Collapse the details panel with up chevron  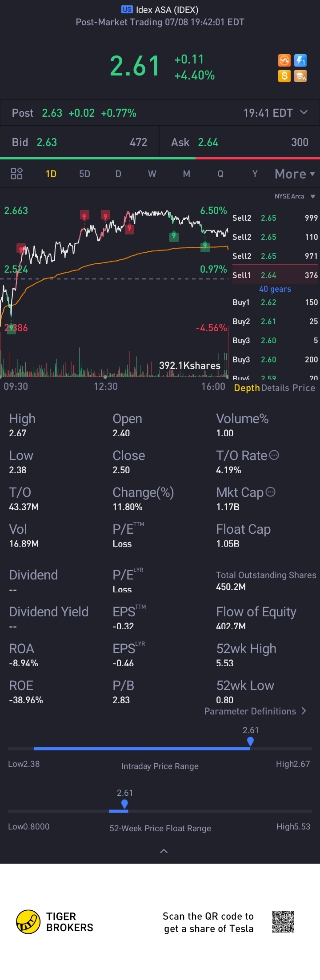(x=164, y=851)
